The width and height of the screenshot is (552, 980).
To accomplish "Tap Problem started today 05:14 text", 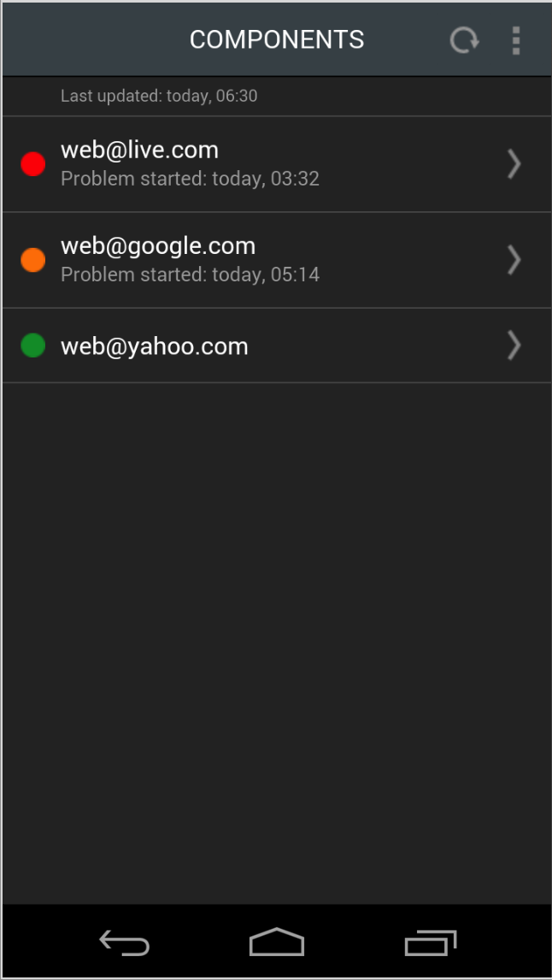I will 190,275.
